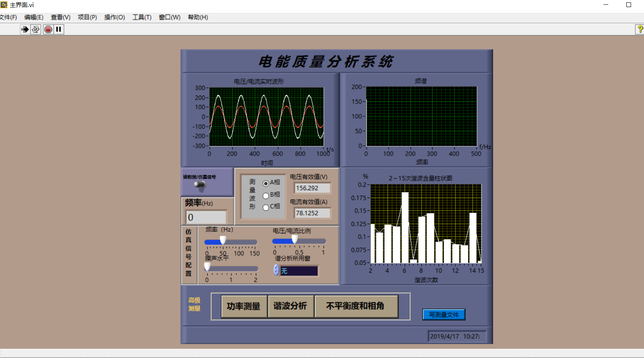Flip the 读数据/仿真信号 toggle switch
644x358 pixels.
coord(200,185)
